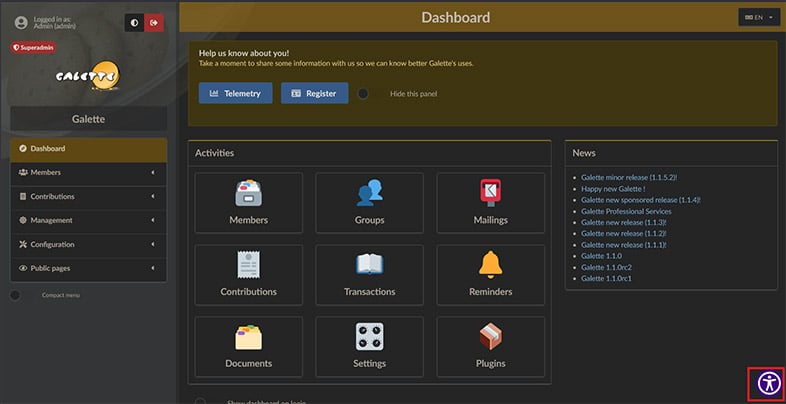Open the Members activity icon
The width and height of the screenshot is (786, 404).
tap(248, 193)
